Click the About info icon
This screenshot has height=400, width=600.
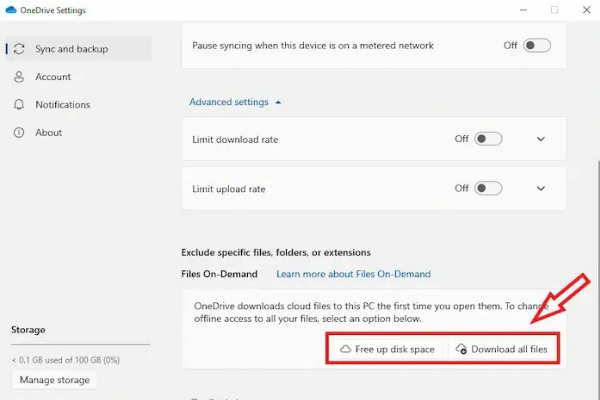click(19, 132)
